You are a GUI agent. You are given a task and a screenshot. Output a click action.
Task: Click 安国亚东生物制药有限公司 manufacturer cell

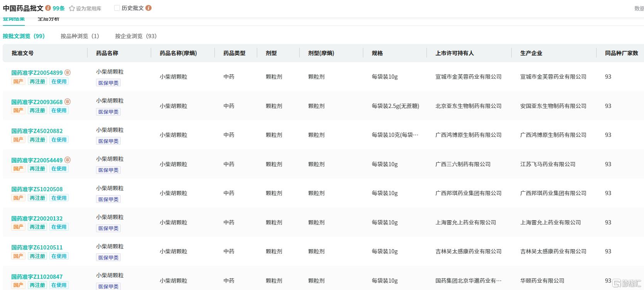pos(553,106)
